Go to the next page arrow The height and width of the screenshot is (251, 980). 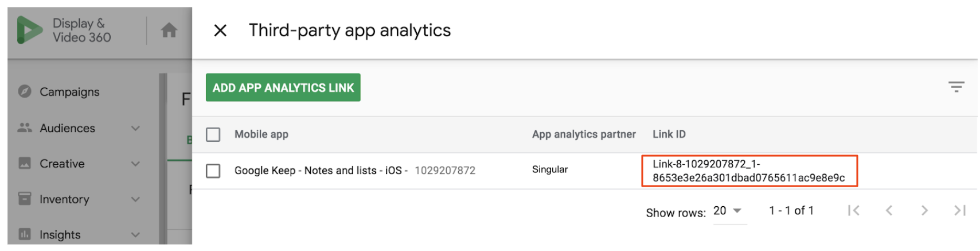click(x=924, y=211)
